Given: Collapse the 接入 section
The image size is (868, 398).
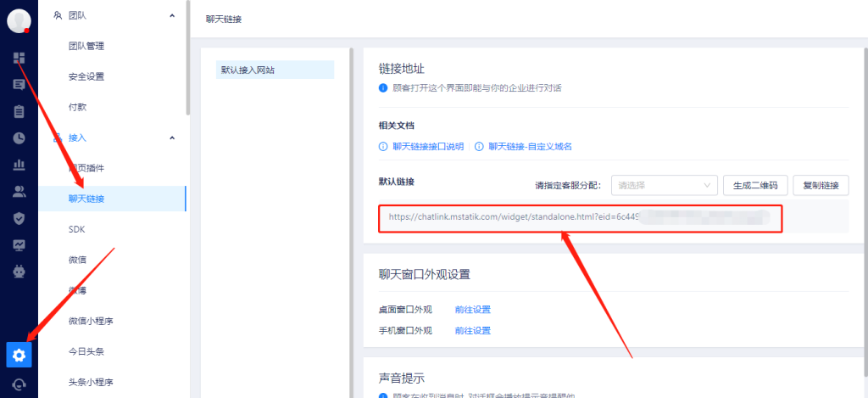Looking at the screenshot, I should tap(172, 137).
